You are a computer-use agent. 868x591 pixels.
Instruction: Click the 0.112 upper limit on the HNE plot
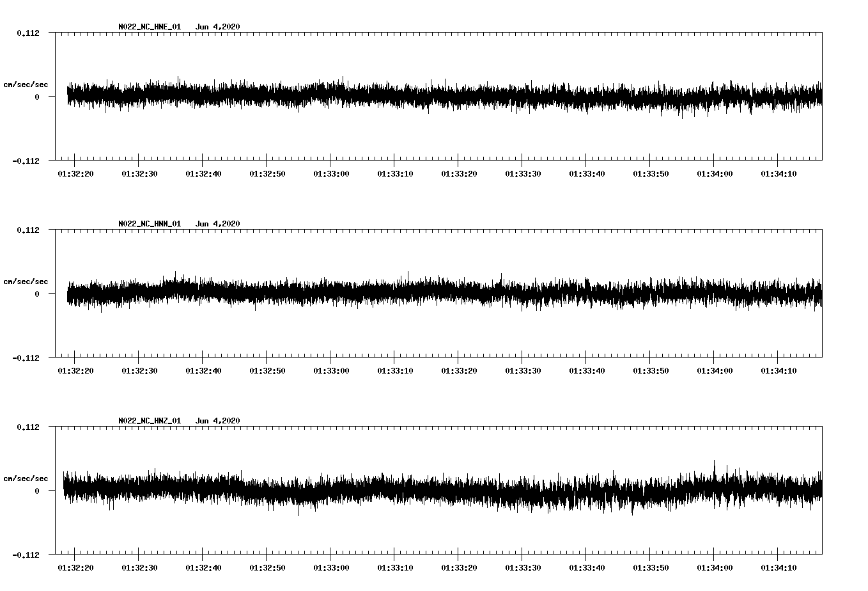click(x=28, y=33)
